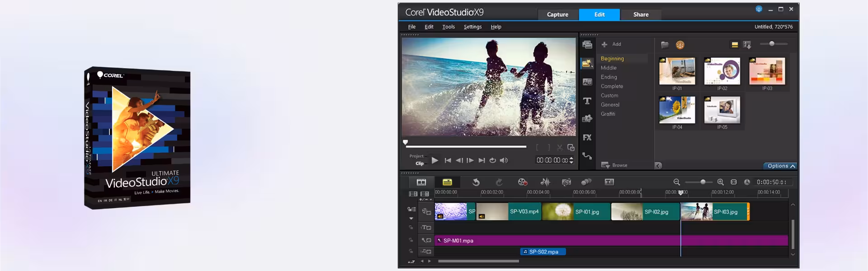This screenshot has height=271, width=868.
Task: Zoom in the timeline
Action: click(x=721, y=182)
